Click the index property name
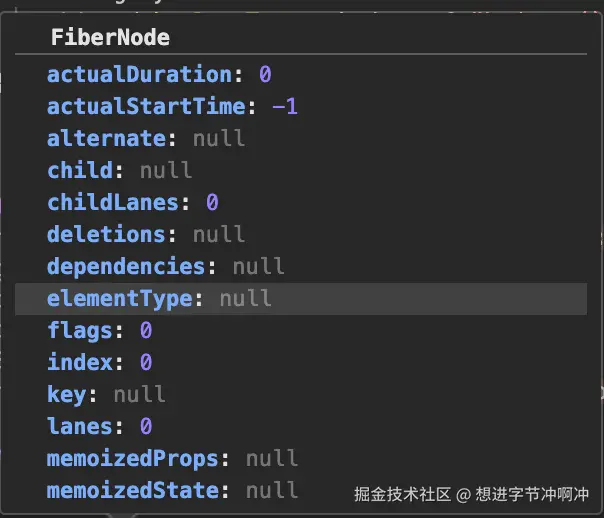 click(79, 362)
